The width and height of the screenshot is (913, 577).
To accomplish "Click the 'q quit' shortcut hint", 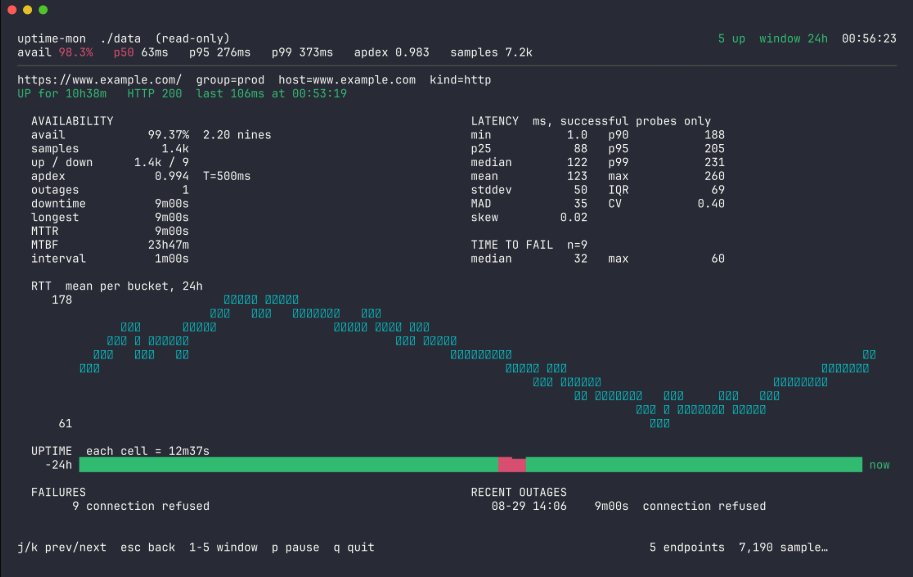I will pos(354,547).
